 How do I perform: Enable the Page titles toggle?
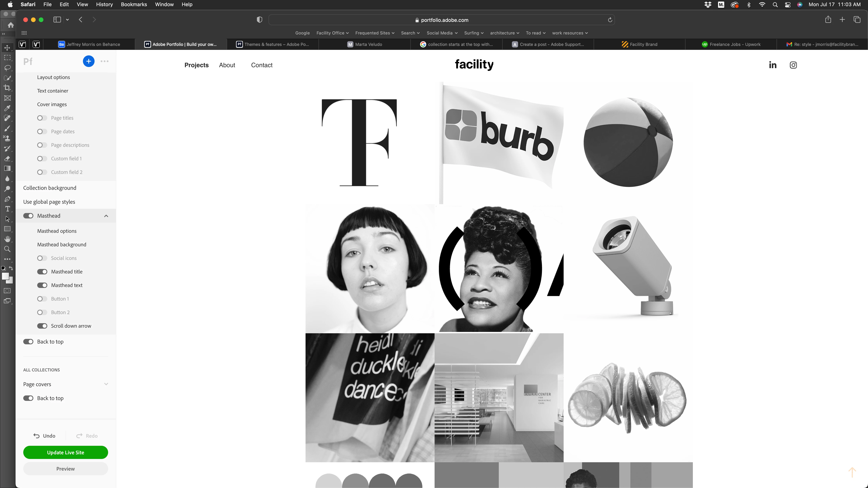pos(42,118)
